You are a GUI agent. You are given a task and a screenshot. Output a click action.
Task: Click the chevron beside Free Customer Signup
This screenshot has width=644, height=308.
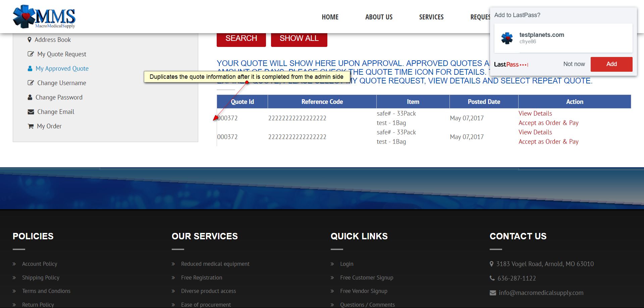[x=332, y=278]
